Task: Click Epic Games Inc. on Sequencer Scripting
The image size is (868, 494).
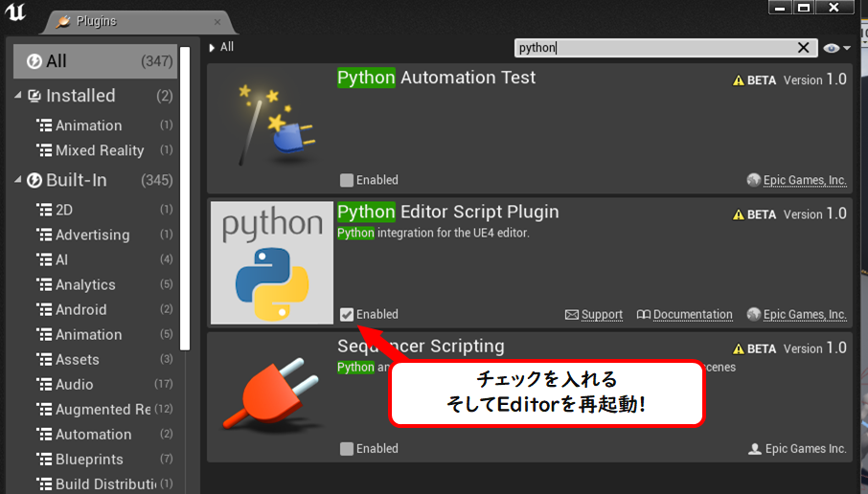Action: [806, 449]
